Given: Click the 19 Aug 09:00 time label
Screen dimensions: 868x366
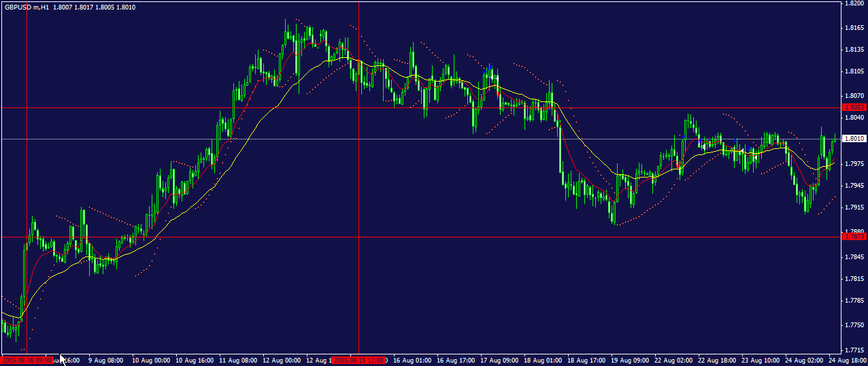Looking at the screenshot, I should 630,359.
